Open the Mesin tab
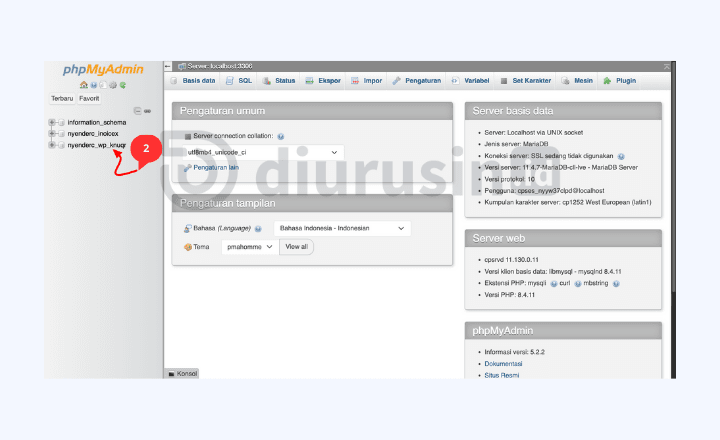The image size is (720, 440). pyautogui.click(x=578, y=81)
